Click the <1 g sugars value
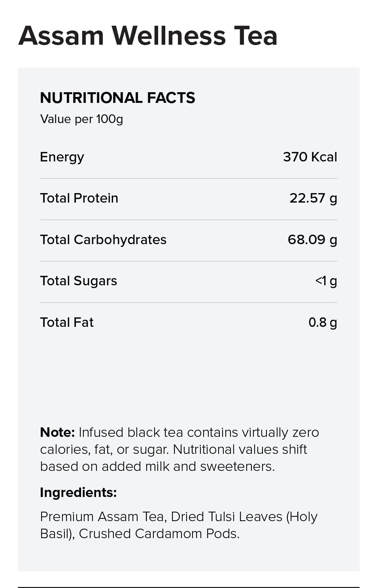 click(326, 281)
